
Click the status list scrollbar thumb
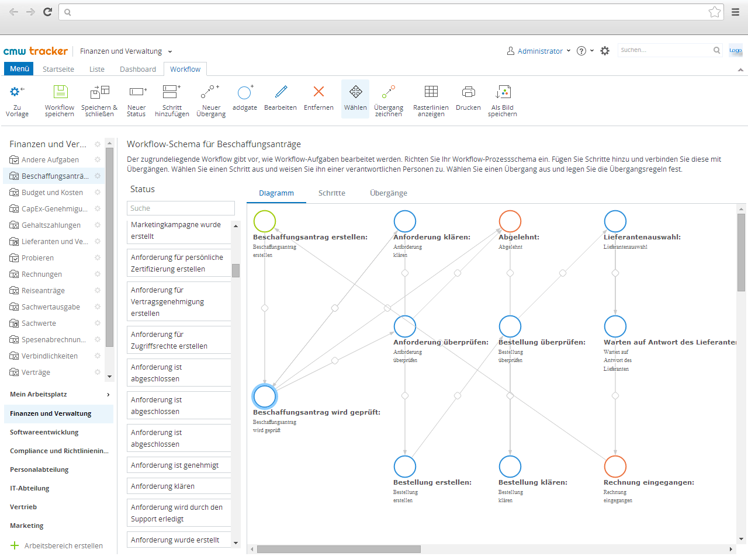[236, 270]
